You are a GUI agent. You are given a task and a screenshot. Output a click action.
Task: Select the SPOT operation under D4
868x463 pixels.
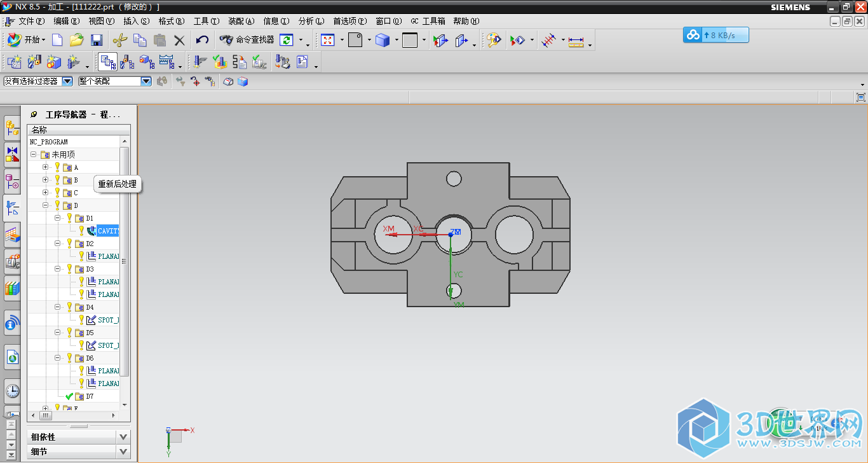[108, 320]
